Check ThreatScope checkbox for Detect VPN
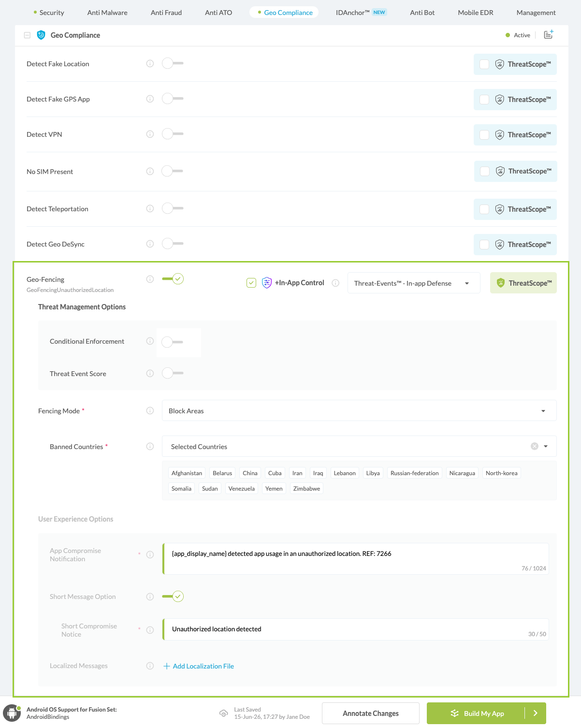The width and height of the screenshot is (581, 728). [484, 135]
